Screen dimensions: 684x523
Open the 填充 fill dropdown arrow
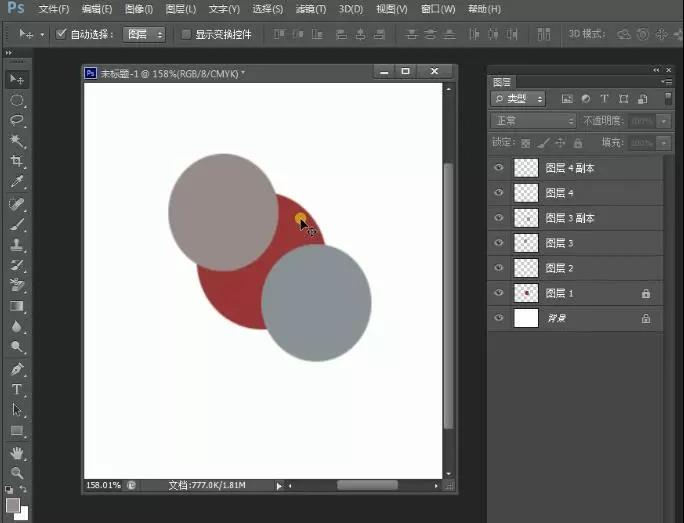click(x=663, y=143)
